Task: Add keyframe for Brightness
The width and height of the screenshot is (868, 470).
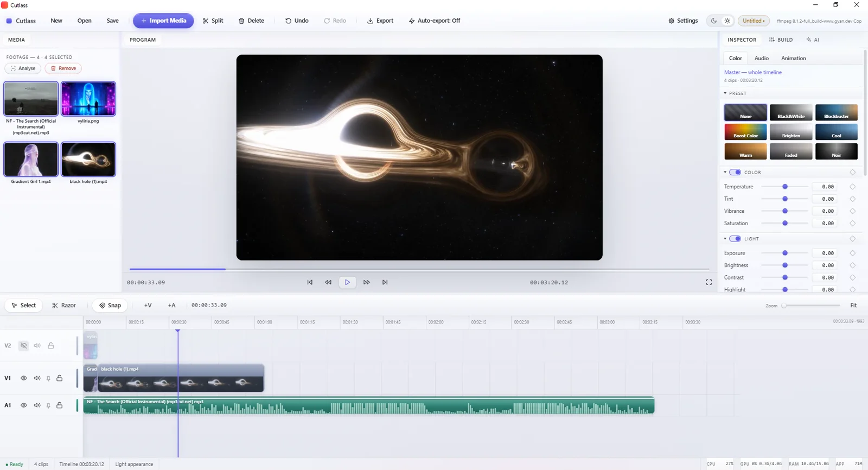Action: click(852, 265)
